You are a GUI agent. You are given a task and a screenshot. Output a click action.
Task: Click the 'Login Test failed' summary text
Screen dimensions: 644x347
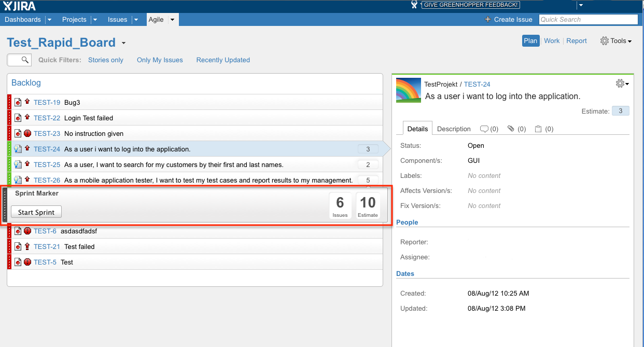tap(89, 118)
